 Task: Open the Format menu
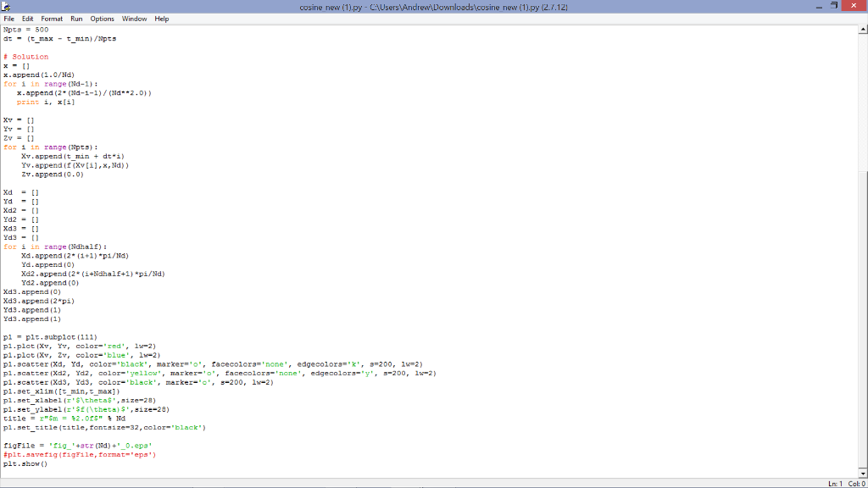coord(51,18)
